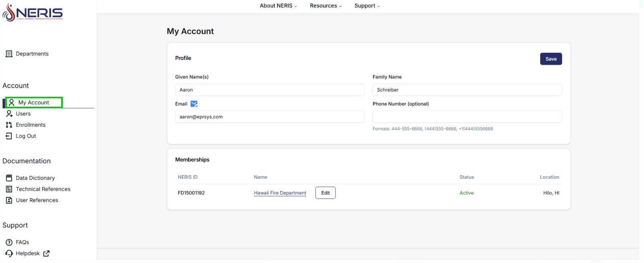
Task: Click the Users person-plus icon
Action: pos(9,114)
